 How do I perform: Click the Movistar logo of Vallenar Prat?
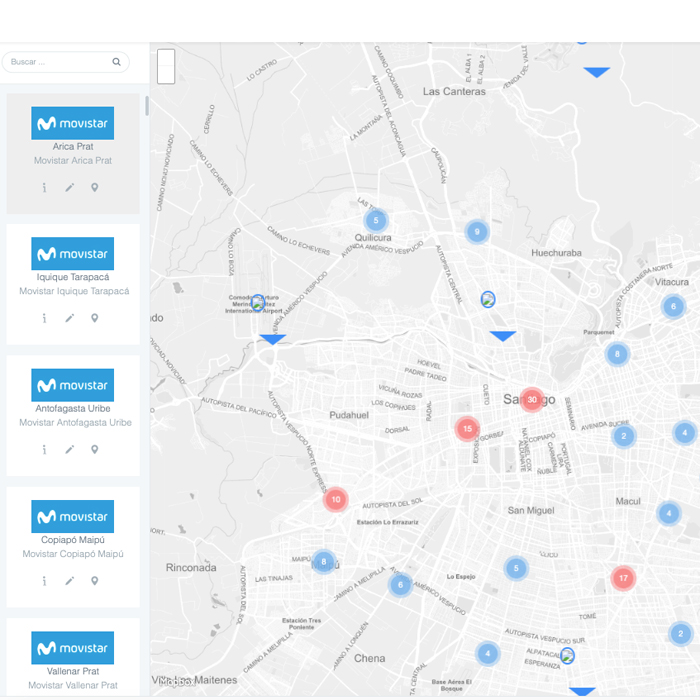[x=72, y=648]
